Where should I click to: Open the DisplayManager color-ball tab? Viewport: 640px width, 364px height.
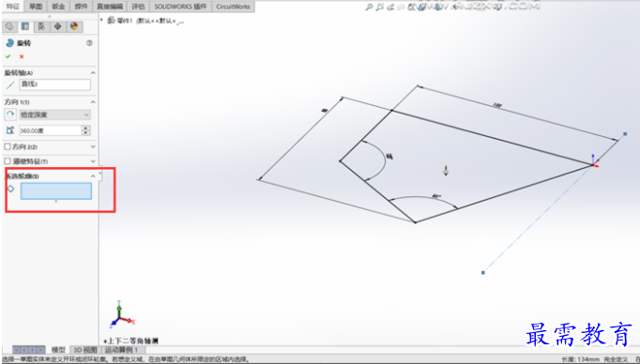[74, 26]
